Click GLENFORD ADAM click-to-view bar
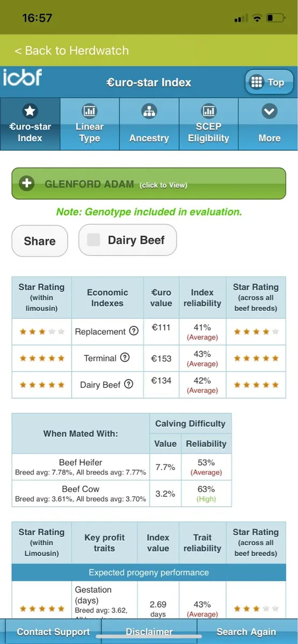 pyautogui.click(x=149, y=184)
